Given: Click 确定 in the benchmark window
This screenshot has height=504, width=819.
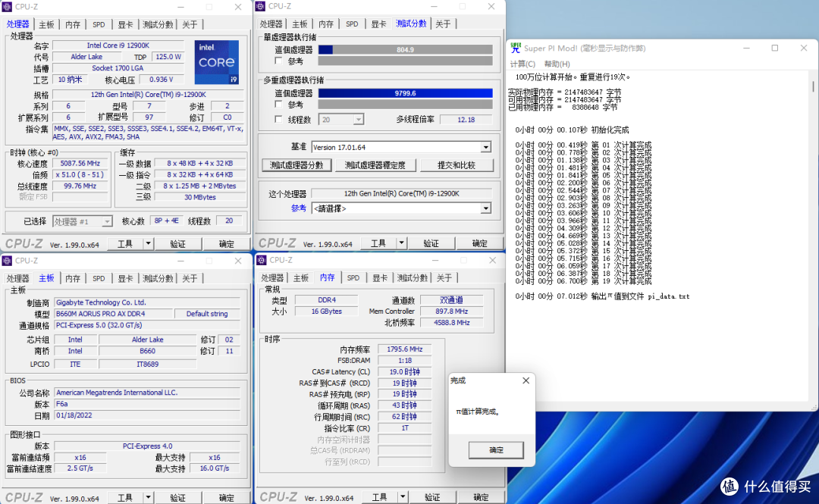Looking at the screenshot, I should click(479, 243).
